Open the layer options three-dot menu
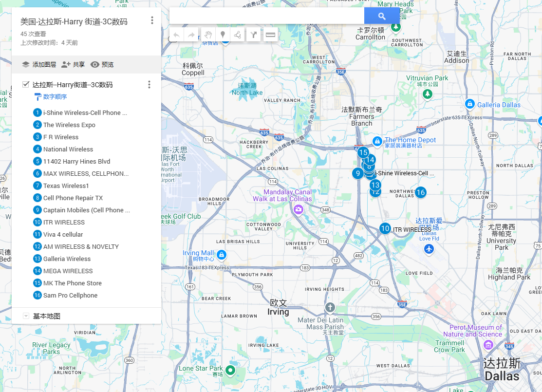Viewport: 542px width, 392px height. tap(149, 85)
